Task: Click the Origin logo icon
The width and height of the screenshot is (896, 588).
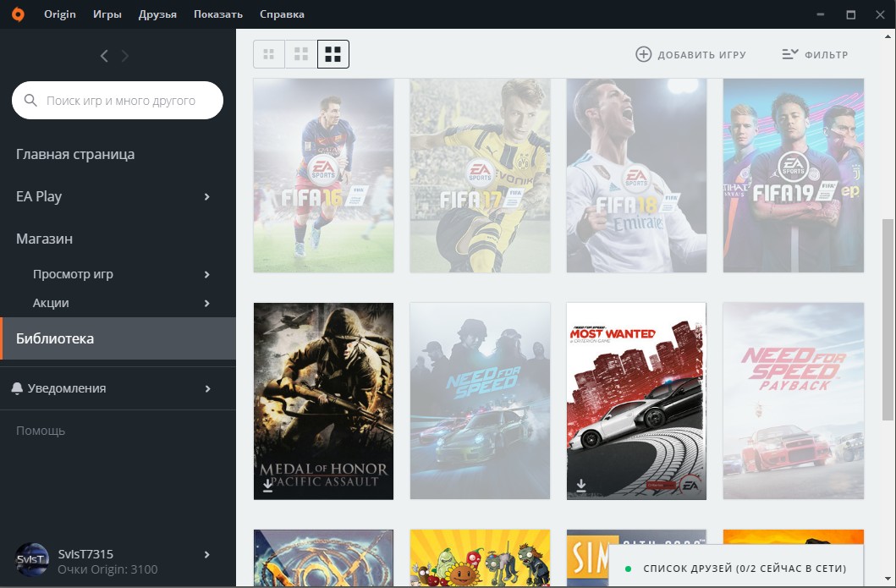Action: [19, 14]
